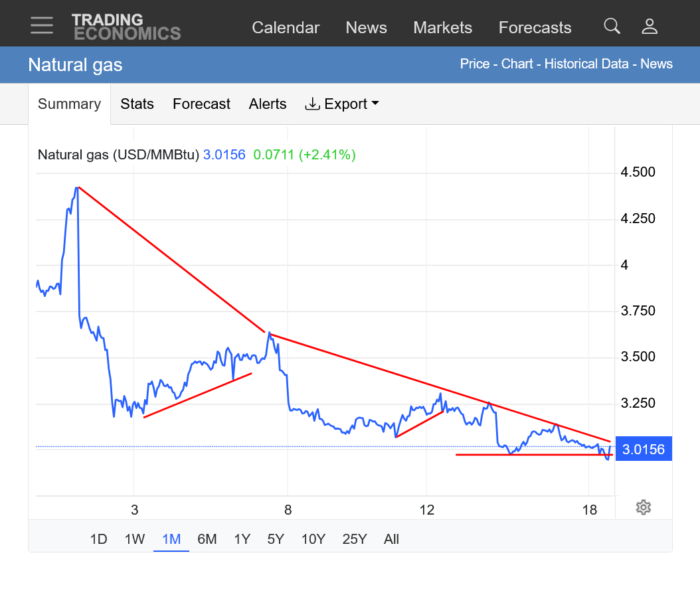
Task: Go to the News menu item
Action: (366, 28)
